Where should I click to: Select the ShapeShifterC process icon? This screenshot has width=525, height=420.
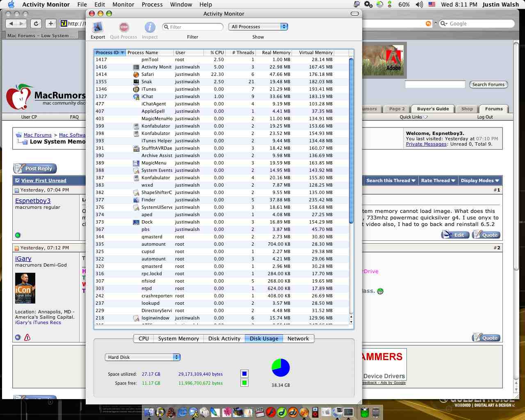click(x=136, y=193)
